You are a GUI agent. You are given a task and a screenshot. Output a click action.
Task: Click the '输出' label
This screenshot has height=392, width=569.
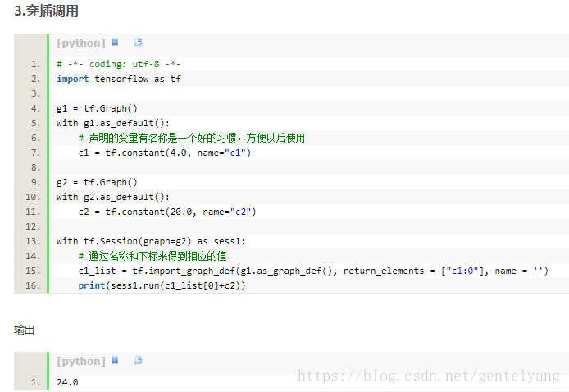(x=24, y=330)
